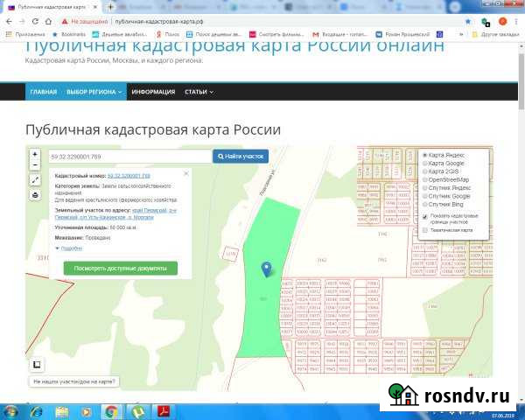Select Спутник Bing layer
The image size is (525, 420).
pos(443,204)
